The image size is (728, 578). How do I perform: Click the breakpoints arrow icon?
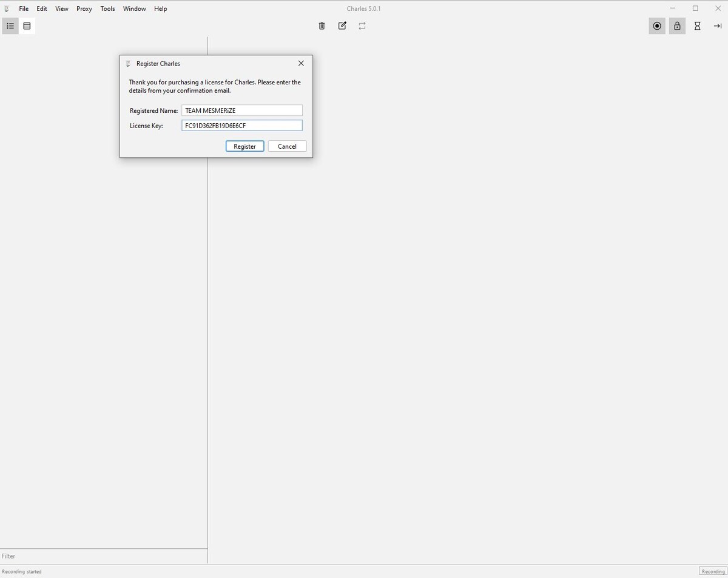click(x=718, y=26)
